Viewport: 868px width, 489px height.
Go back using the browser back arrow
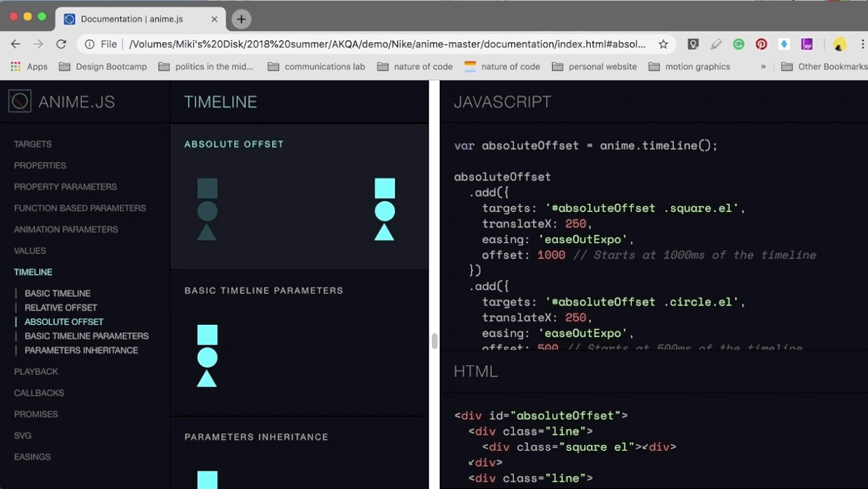(x=15, y=44)
